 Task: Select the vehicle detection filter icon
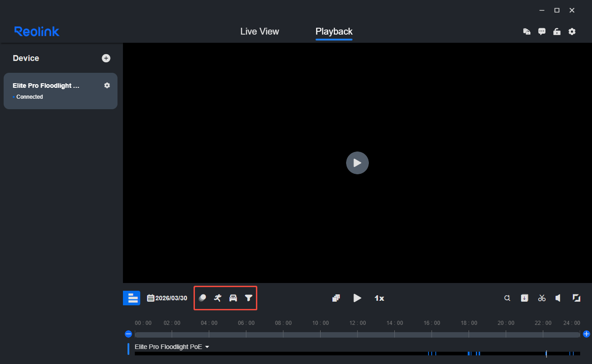click(x=233, y=298)
